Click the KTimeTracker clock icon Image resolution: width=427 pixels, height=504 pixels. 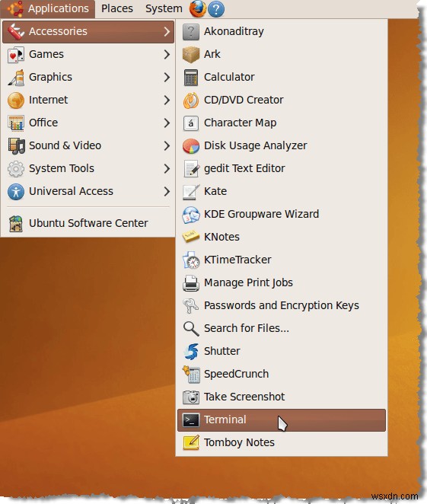pyautogui.click(x=191, y=260)
